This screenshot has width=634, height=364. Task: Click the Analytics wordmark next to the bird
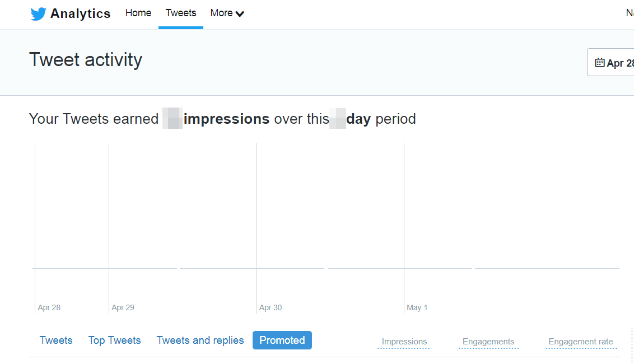(x=80, y=13)
